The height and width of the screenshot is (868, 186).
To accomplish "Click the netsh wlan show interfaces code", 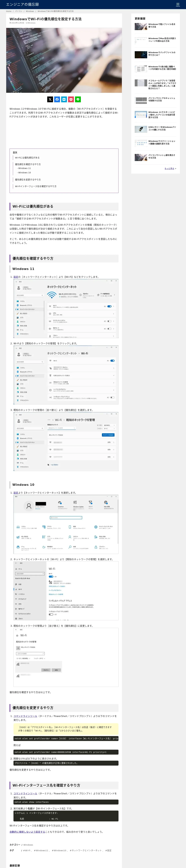I will [66, 802].
